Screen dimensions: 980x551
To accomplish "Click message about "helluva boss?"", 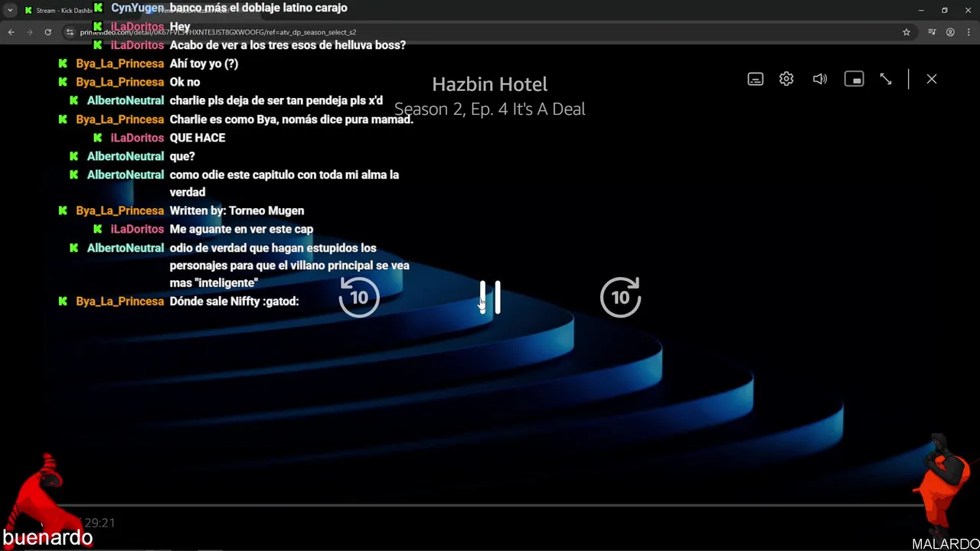I will pos(288,45).
